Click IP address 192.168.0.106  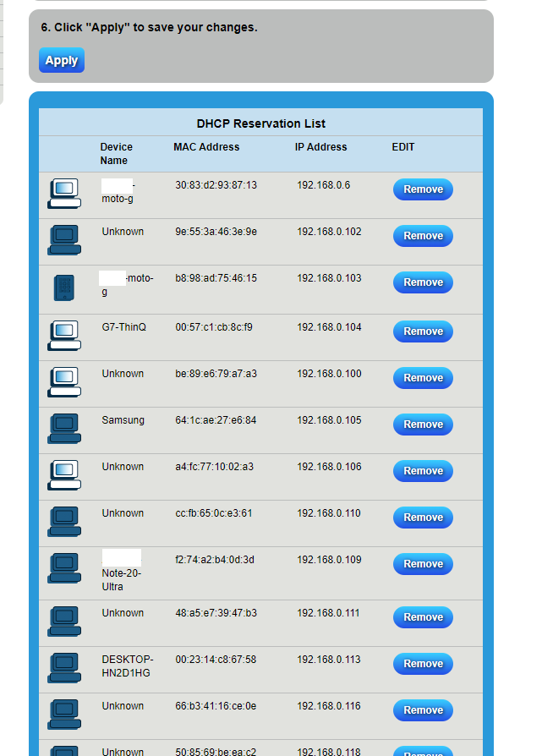329,467
